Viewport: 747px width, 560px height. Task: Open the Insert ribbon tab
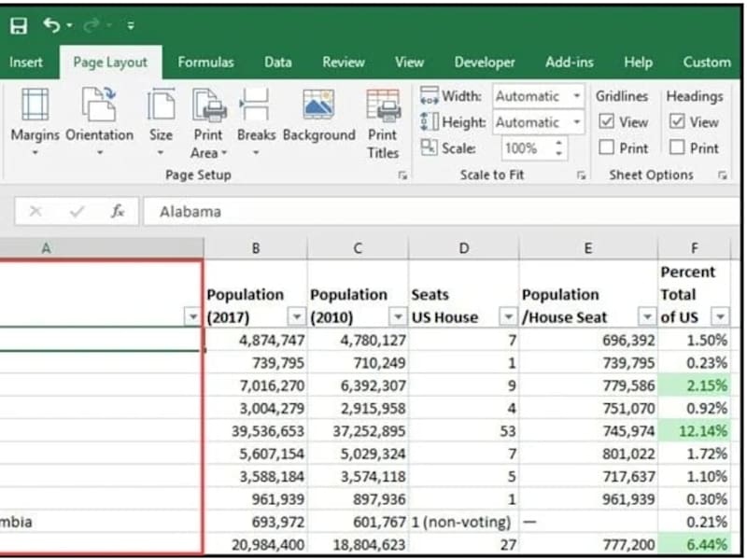tap(26, 63)
